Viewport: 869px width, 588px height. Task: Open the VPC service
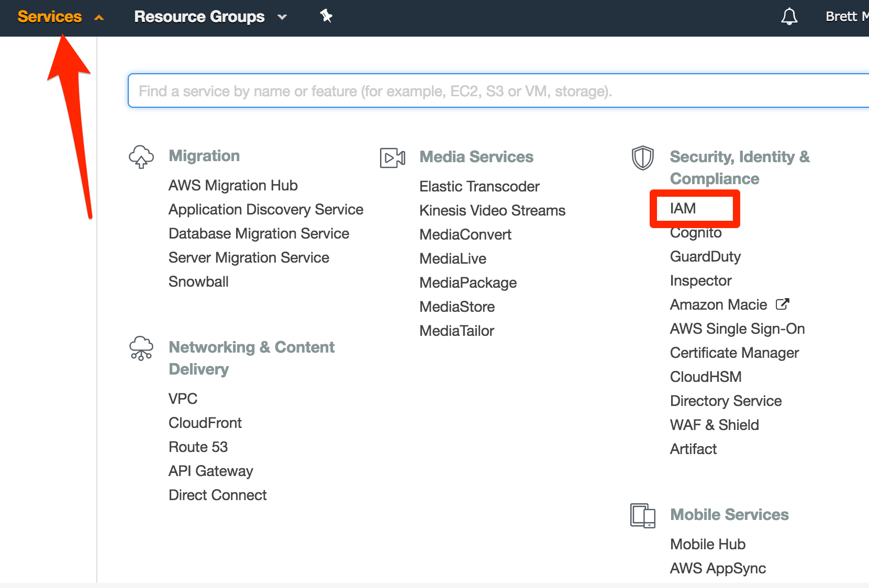coord(183,399)
